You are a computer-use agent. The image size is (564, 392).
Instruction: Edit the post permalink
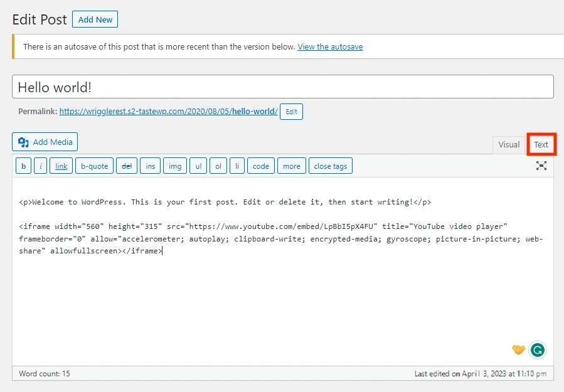(x=291, y=112)
